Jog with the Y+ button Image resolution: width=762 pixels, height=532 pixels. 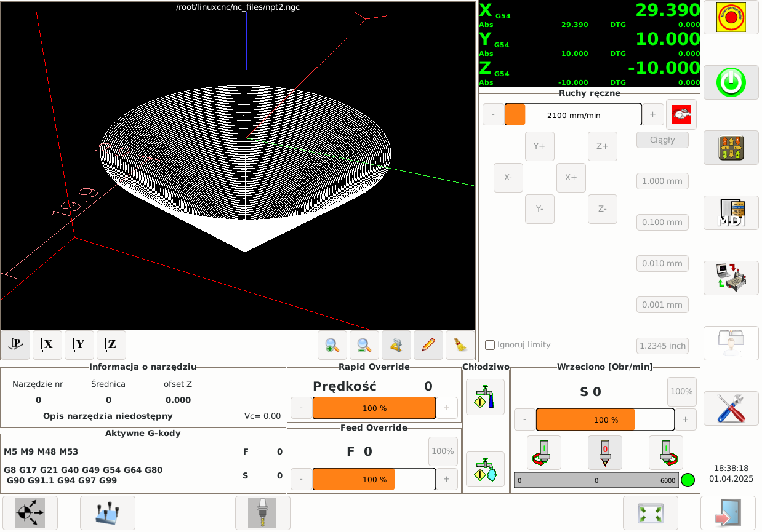(x=540, y=146)
